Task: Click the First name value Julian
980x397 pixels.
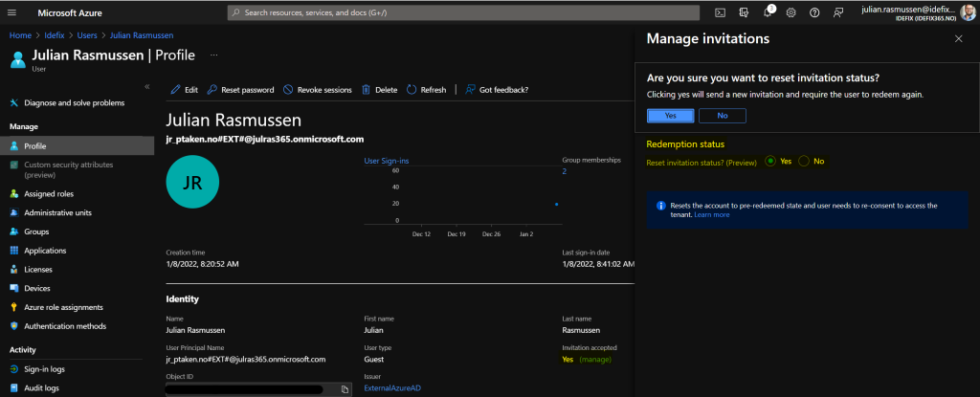Action: [374, 330]
